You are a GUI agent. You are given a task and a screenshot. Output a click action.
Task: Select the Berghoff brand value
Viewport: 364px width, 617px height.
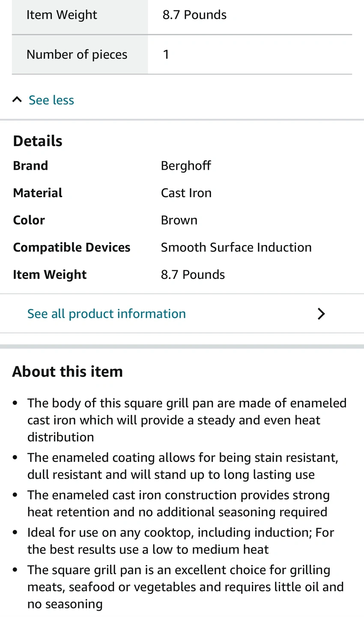click(x=186, y=166)
